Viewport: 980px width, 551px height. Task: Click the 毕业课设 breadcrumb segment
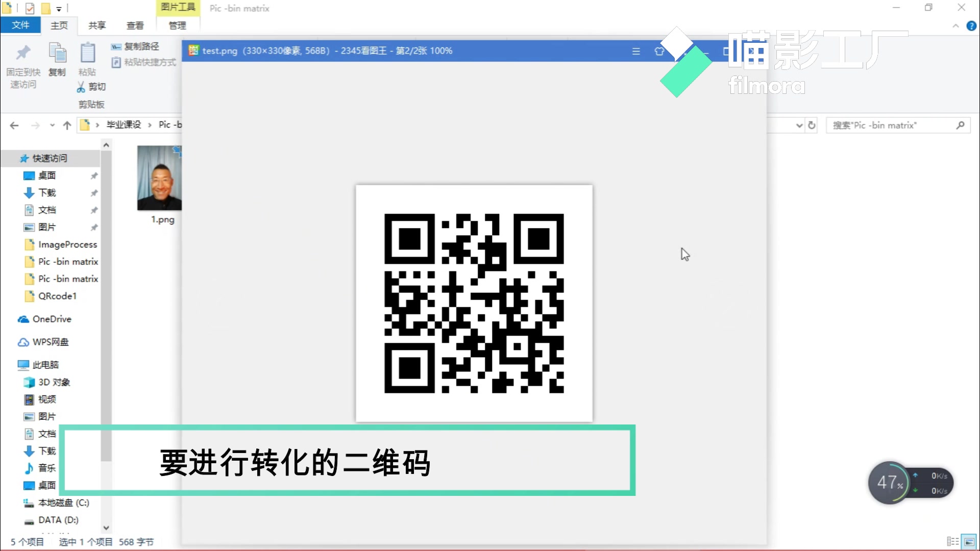click(124, 124)
